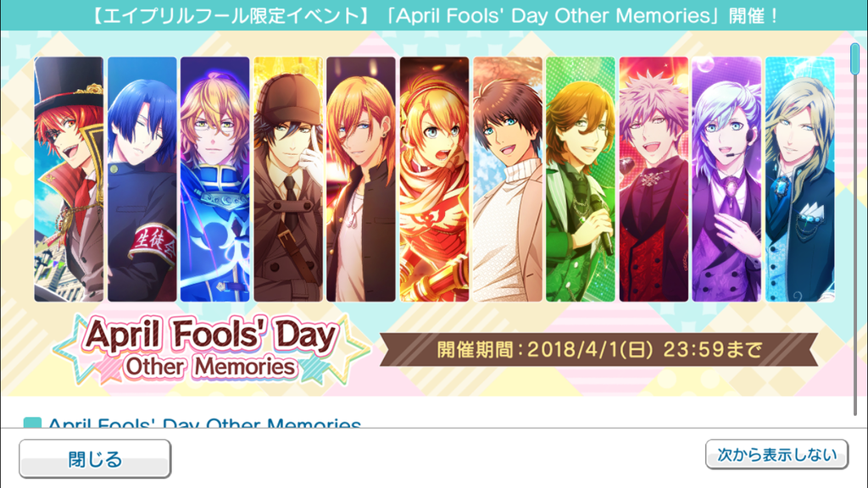
Task: Click the scrollbar track below the thumb
Action: click(855, 243)
